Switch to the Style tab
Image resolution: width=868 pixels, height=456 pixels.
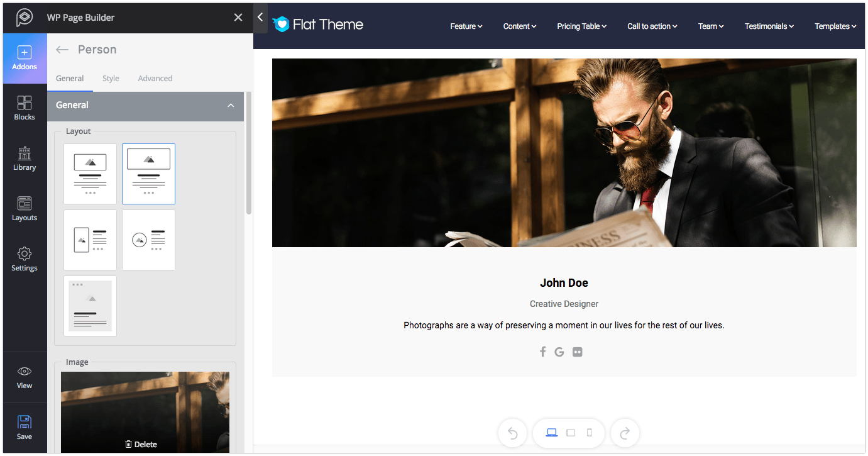tap(111, 79)
